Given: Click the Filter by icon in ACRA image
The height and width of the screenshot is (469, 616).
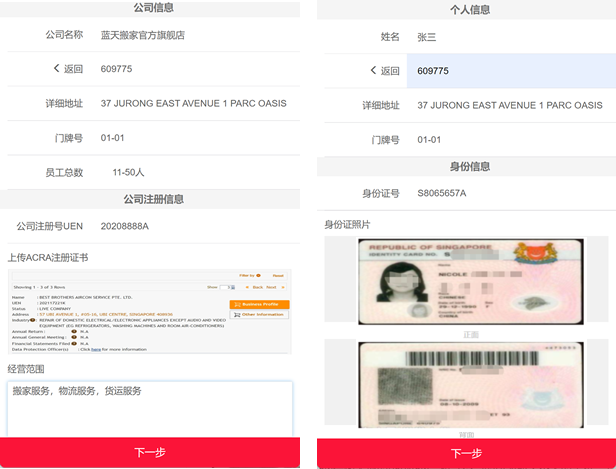Looking at the screenshot, I should tap(258, 275).
